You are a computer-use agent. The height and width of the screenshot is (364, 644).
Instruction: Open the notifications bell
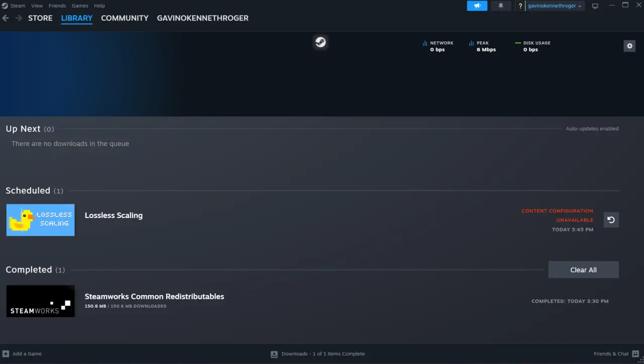coord(501,6)
